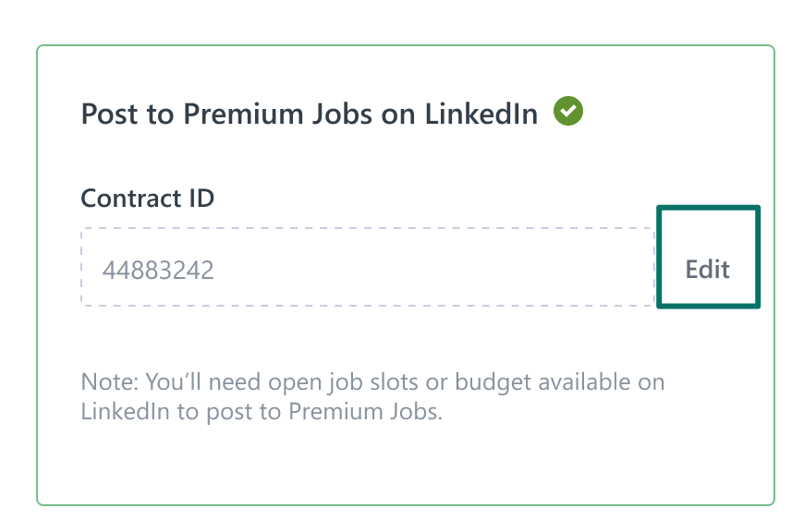
Task: Click the word Premium in the heading
Action: pyautogui.click(x=243, y=114)
